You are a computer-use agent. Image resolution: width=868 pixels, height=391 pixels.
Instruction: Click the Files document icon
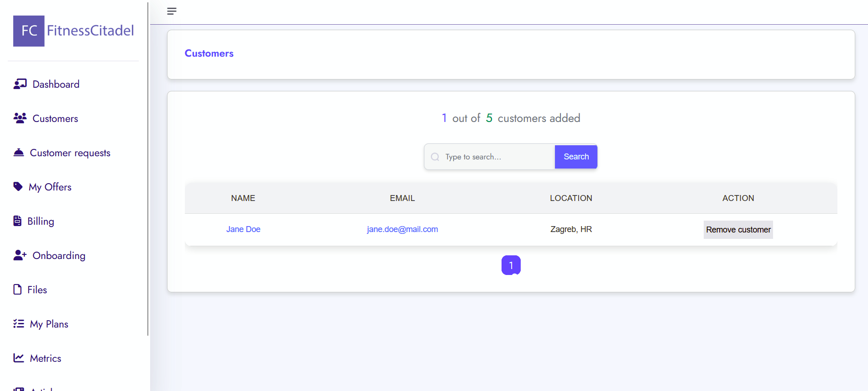click(17, 290)
